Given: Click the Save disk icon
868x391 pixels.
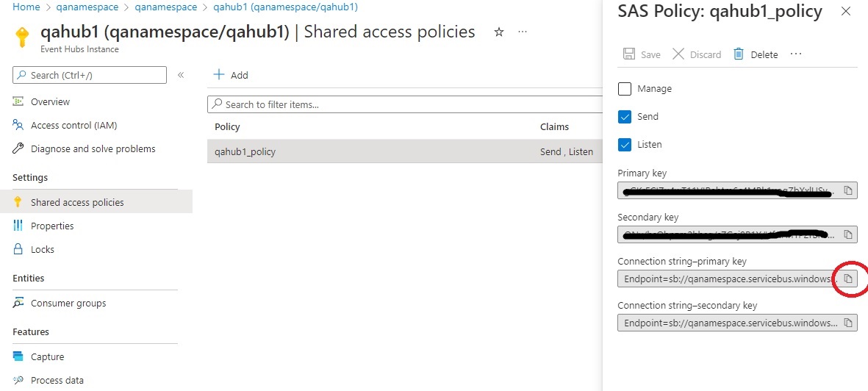Looking at the screenshot, I should [x=629, y=54].
